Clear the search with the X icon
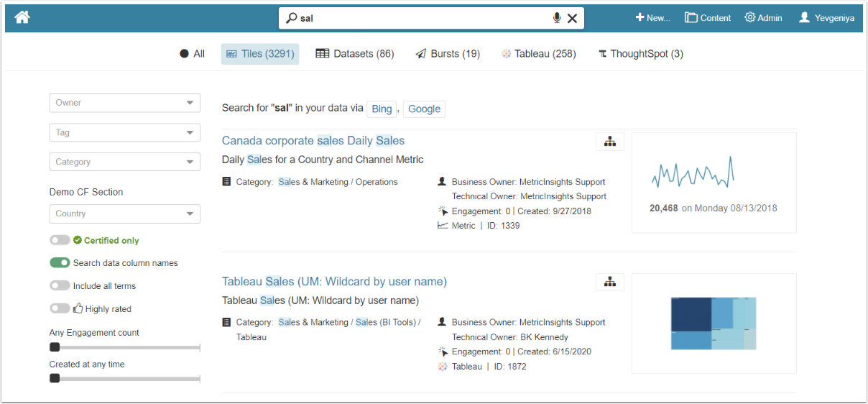This screenshot has height=404, width=868. (573, 18)
